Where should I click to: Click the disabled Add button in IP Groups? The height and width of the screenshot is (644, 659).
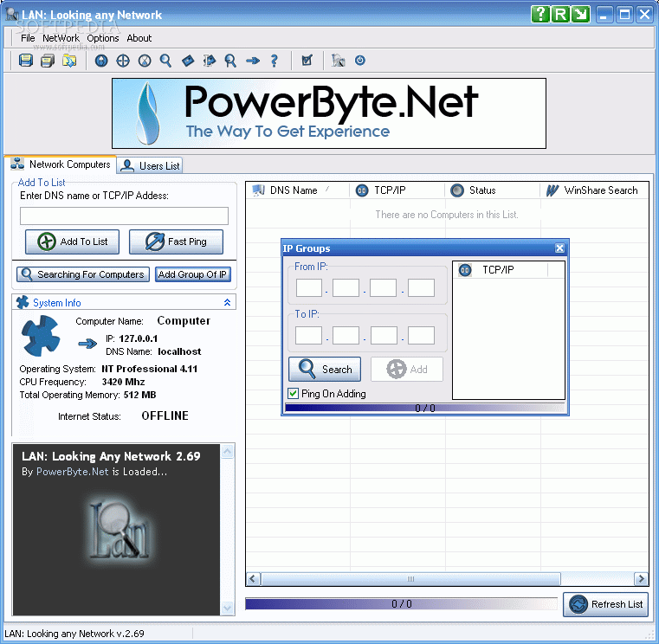(407, 370)
